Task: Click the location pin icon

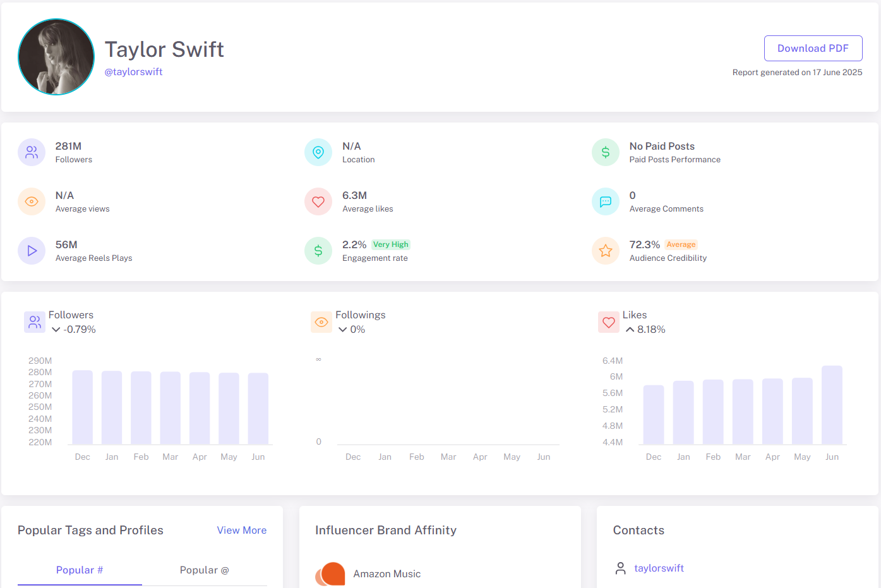Action: click(318, 152)
